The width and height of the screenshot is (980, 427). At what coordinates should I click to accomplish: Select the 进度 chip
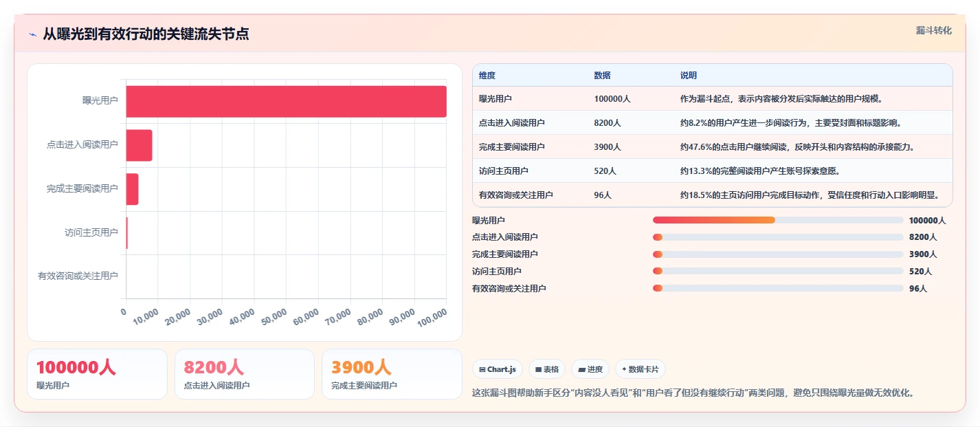590,369
